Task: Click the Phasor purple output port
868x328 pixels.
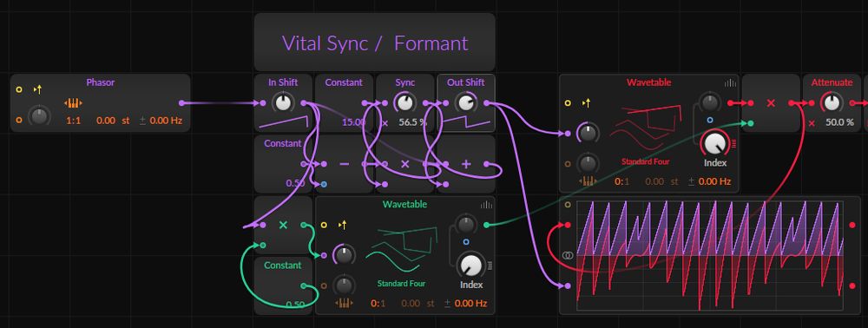Action: pos(182,103)
